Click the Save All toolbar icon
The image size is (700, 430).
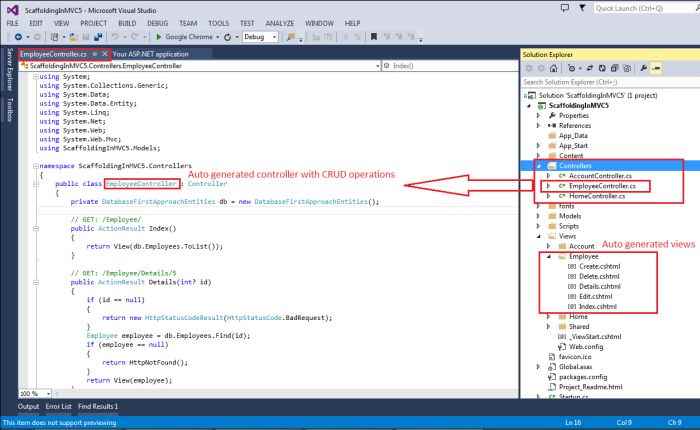99,36
